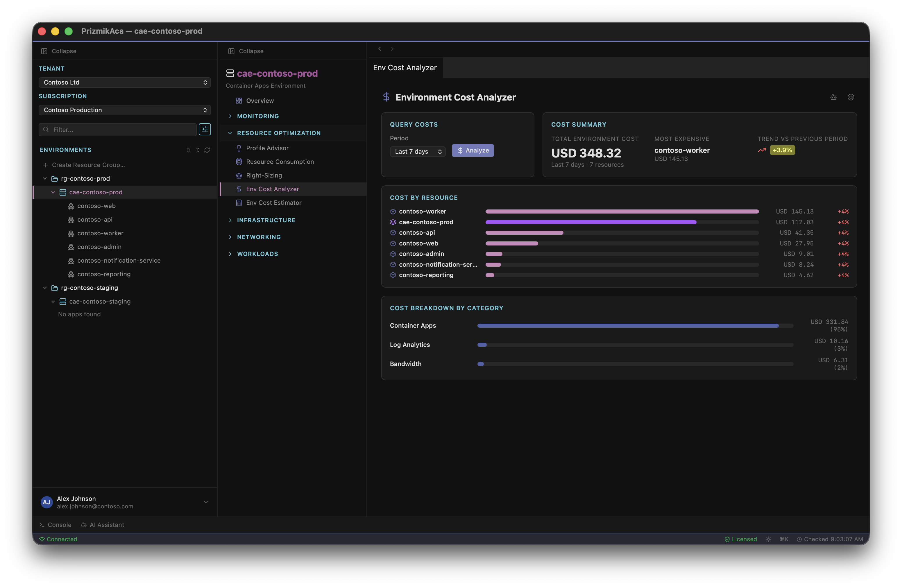Viewport: 902px width, 588px height.
Task: Click the +3.9% trend badge
Action: 782,150
